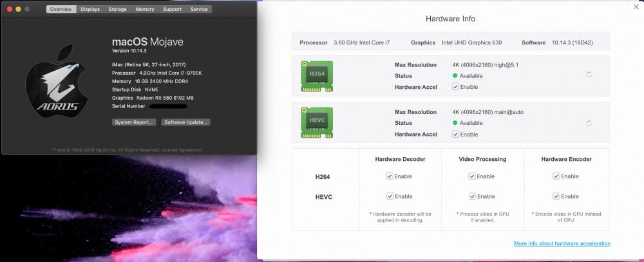Toggle H264 Video Processing Enable checkbox

pos(472,176)
